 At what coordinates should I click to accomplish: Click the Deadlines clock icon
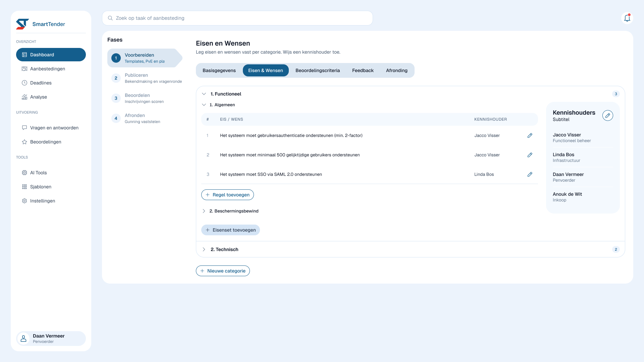coord(24,83)
